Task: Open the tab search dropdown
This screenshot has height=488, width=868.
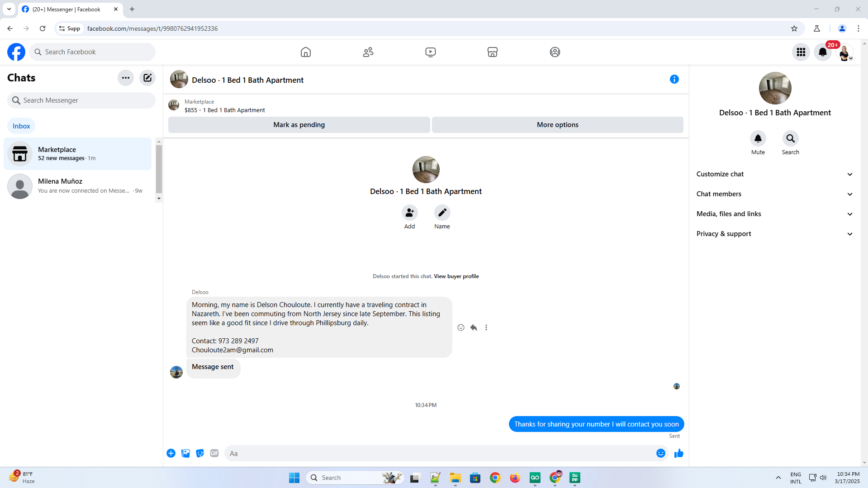Action: pyautogui.click(x=9, y=9)
